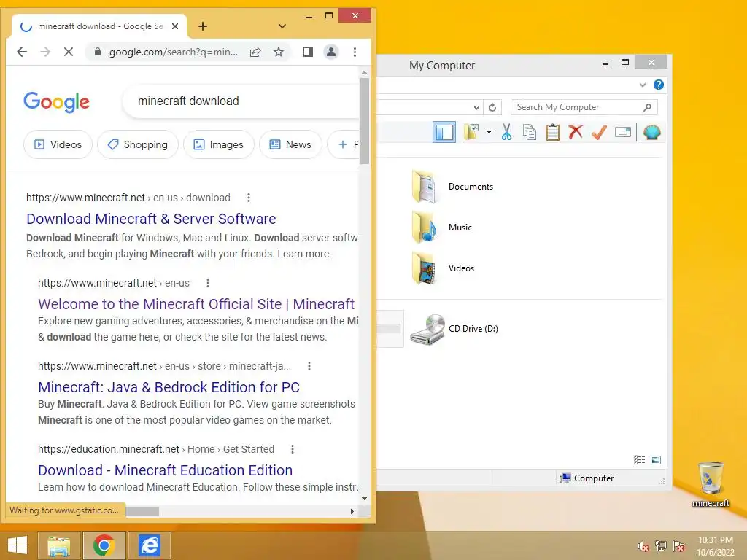Click the magnifier icon in Search My Computer

[648, 107]
